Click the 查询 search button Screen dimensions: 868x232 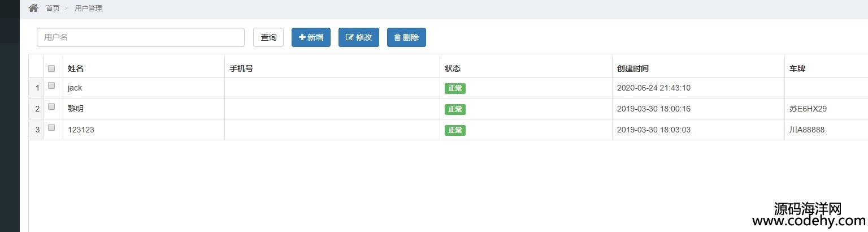(x=268, y=37)
